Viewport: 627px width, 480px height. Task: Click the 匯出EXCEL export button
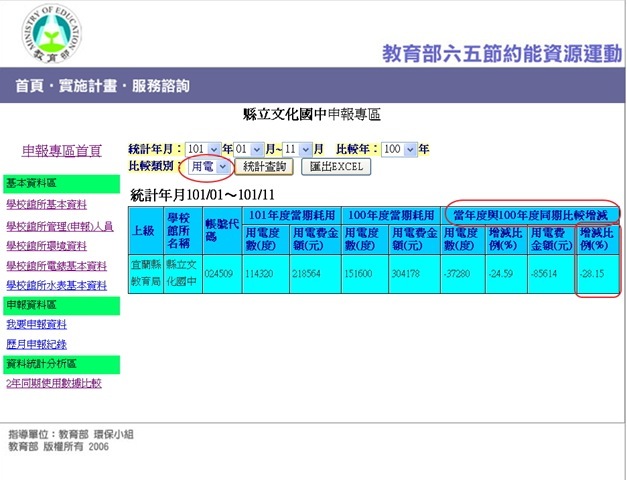336,167
